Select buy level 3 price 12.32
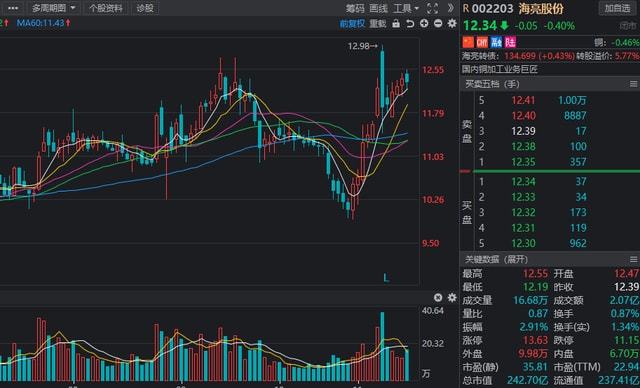The width and height of the screenshot is (640, 388). click(523, 213)
